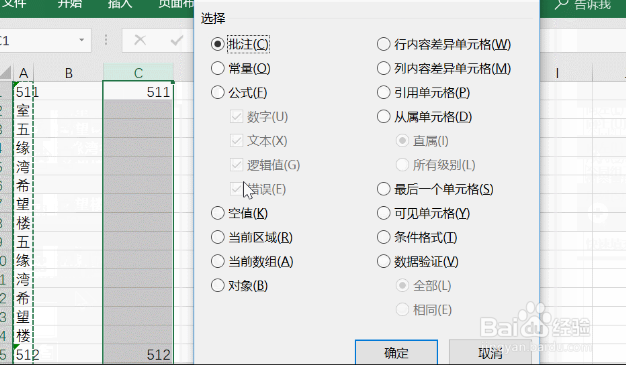Click the select-all corner triangle of sheet
The height and width of the screenshot is (369, 626).
(6, 72)
